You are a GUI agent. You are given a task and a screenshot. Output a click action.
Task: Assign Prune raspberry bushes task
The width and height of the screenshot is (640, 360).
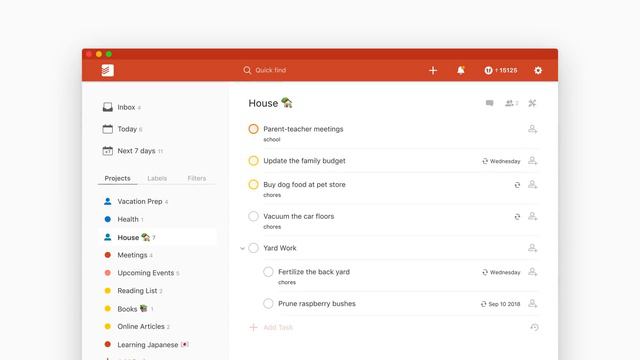click(x=532, y=304)
